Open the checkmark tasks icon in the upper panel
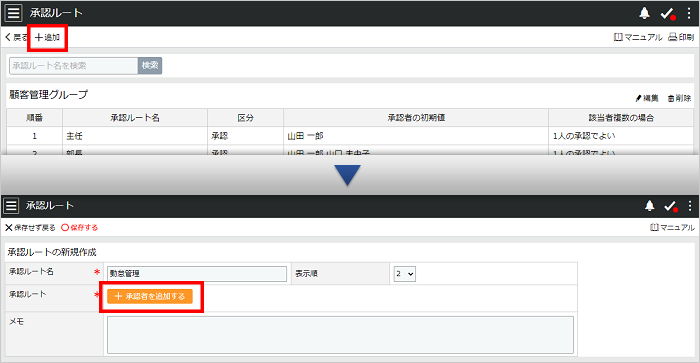Image resolution: width=700 pixels, height=363 pixels. [x=667, y=14]
